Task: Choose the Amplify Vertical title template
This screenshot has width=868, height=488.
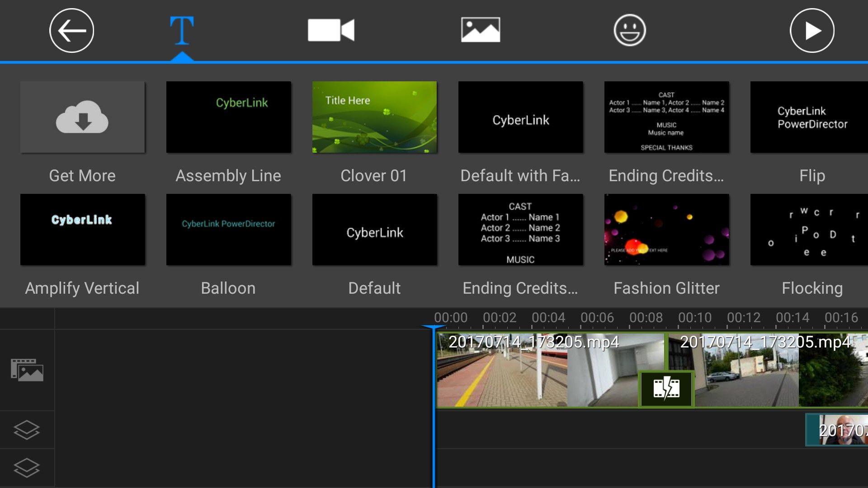Action: pos(82,230)
